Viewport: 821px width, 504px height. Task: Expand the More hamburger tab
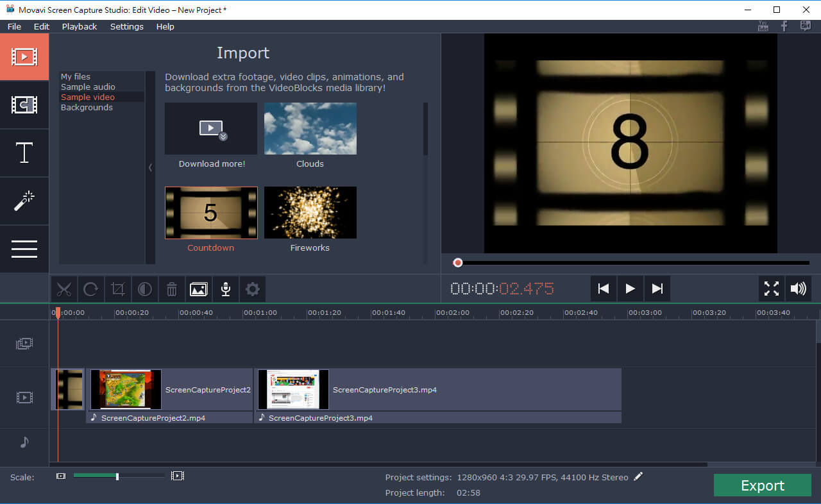pos(24,249)
